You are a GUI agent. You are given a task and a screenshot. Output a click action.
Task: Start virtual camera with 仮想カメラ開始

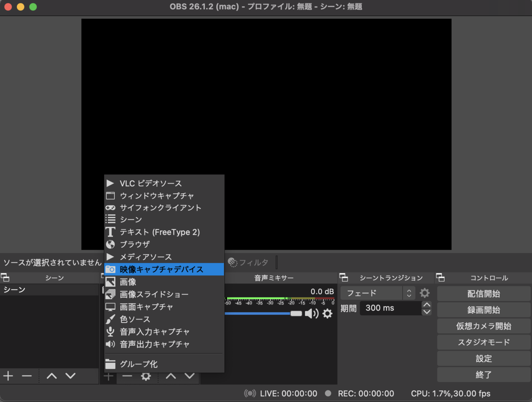point(484,326)
